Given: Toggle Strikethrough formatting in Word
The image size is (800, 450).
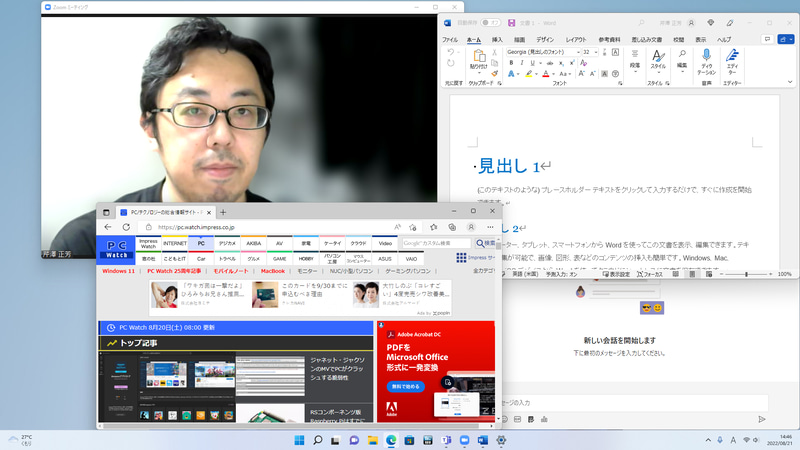Looking at the screenshot, I should 549,63.
